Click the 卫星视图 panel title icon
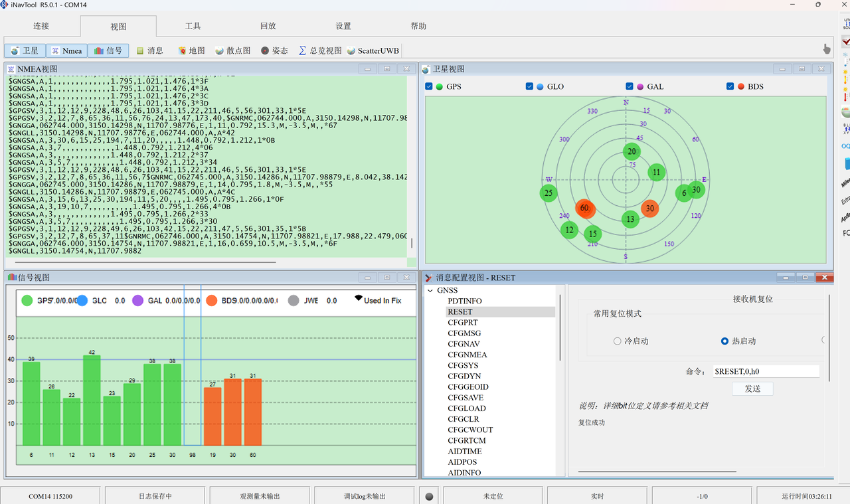The image size is (850, 504). click(426, 69)
